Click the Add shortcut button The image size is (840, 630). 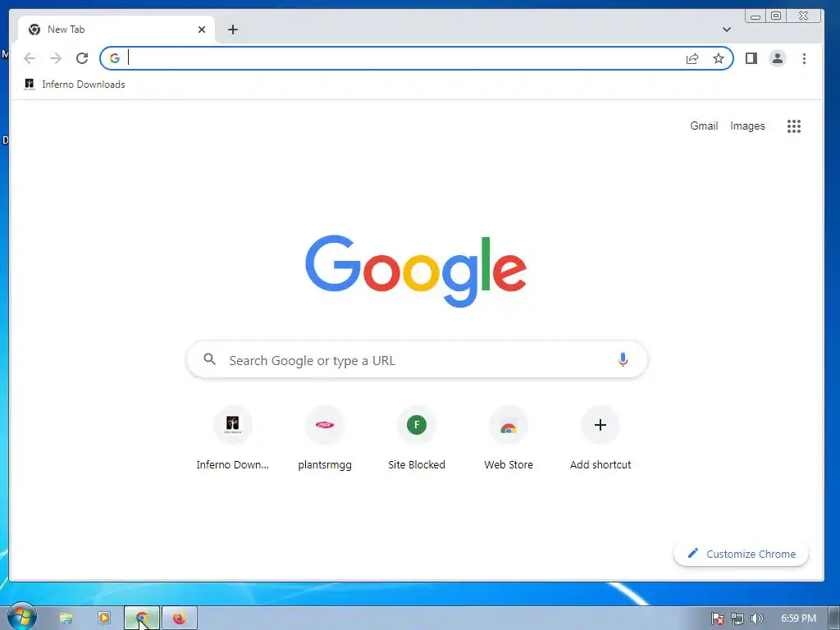click(600, 440)
